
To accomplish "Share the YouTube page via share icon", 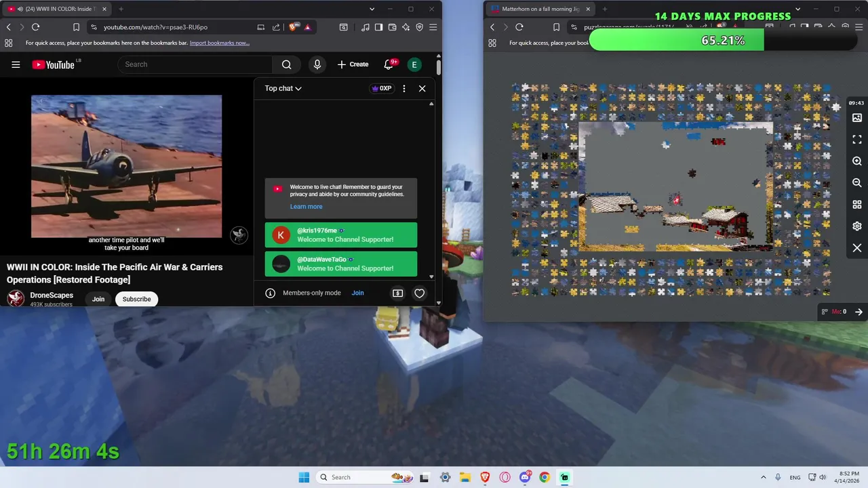I will click(x=276, y=27).
